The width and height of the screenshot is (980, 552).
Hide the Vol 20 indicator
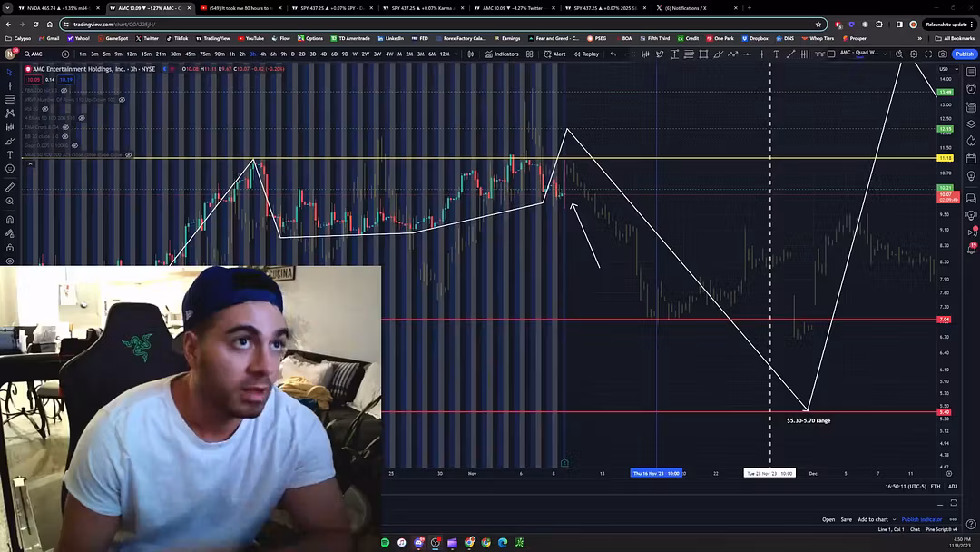[44, 108]
